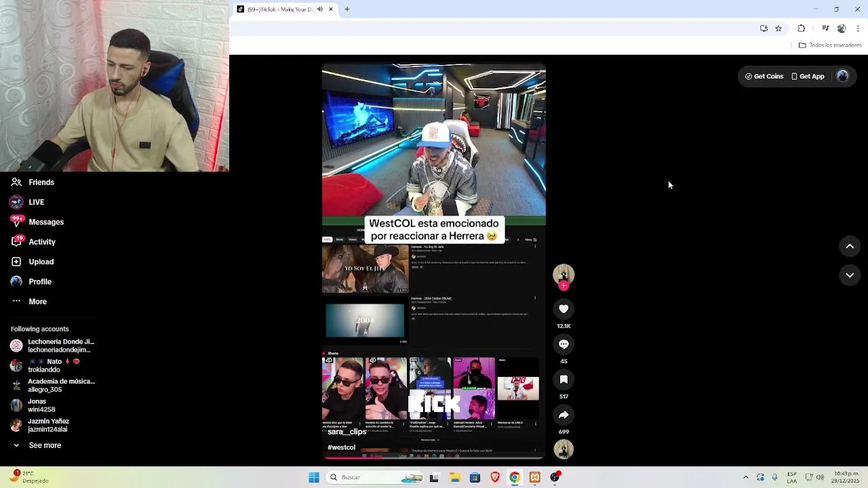
Task: Open File Explorer from taskbar
Action: [x=455, y=477]
